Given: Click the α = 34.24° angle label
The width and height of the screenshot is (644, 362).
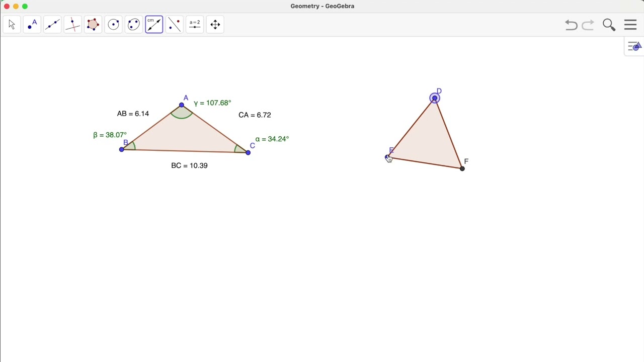Looking at the screenshot, I should pos(272,139).
